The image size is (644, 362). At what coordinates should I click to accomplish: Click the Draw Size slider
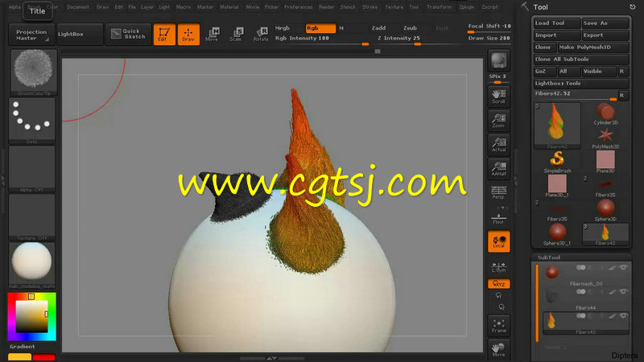[489, 38]
